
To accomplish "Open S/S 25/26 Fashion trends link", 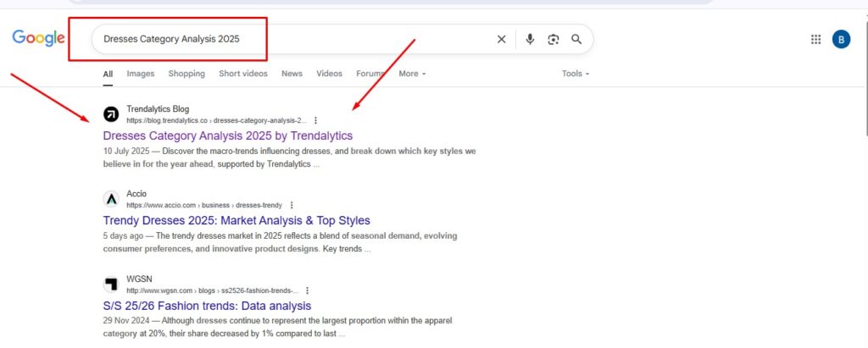I will click(207, 306).
